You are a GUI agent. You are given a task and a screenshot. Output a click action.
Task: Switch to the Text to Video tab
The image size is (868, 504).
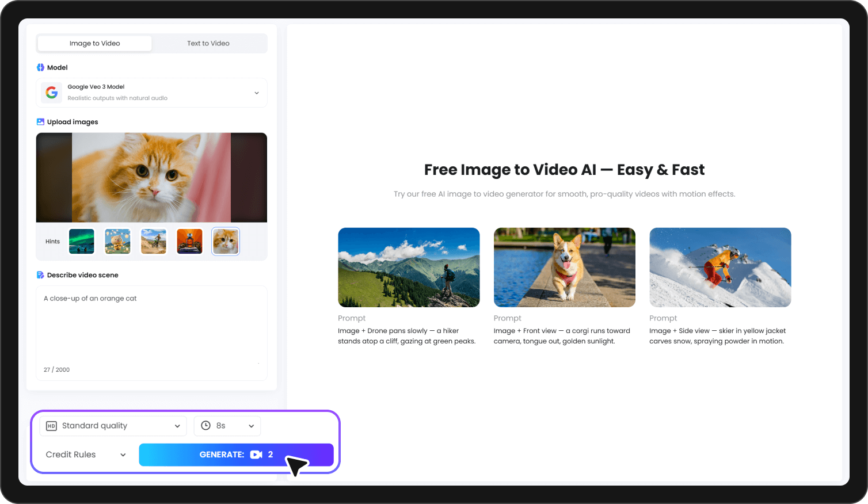(208, 43)
